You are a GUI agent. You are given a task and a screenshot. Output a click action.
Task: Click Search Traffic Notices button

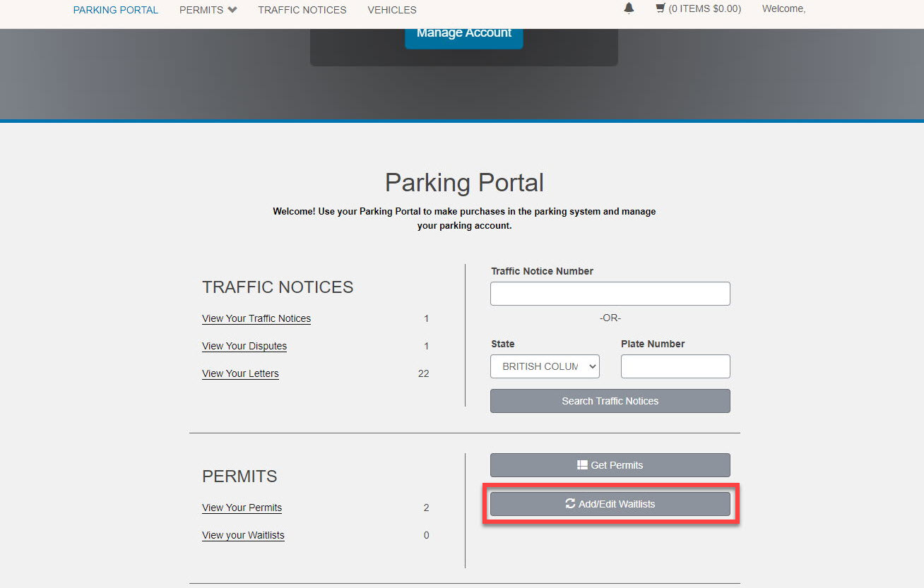click(610, 401)
